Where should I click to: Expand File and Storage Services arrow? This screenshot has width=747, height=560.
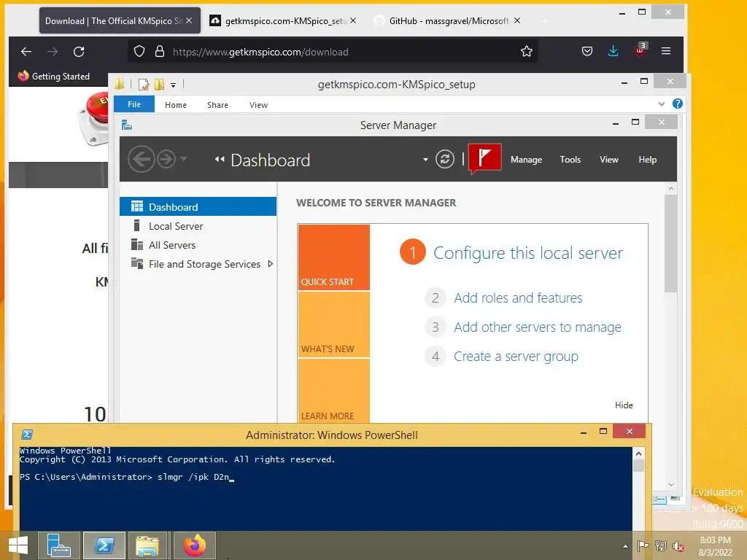271,263
